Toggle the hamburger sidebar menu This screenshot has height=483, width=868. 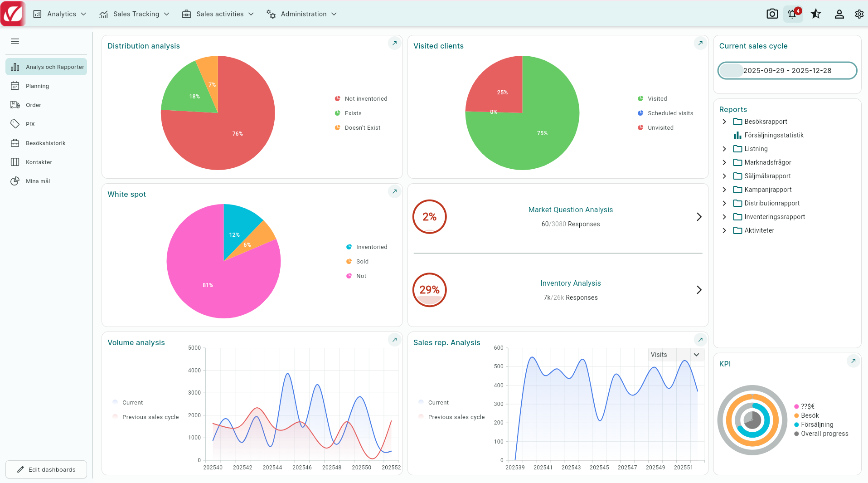(15, 41)
